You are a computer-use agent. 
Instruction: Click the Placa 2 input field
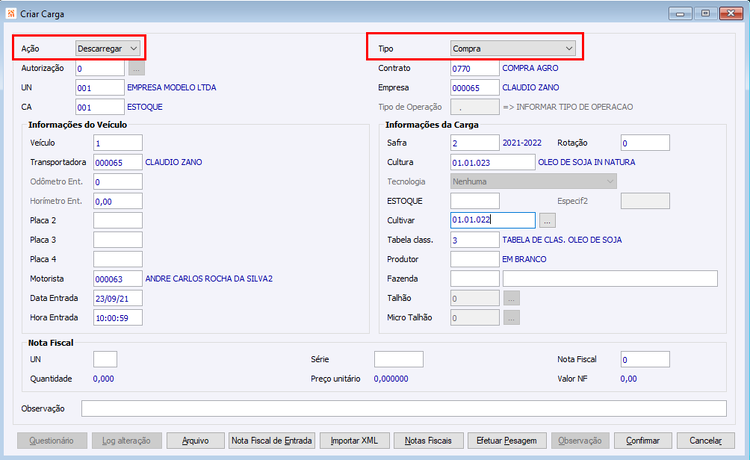[118, 220]
